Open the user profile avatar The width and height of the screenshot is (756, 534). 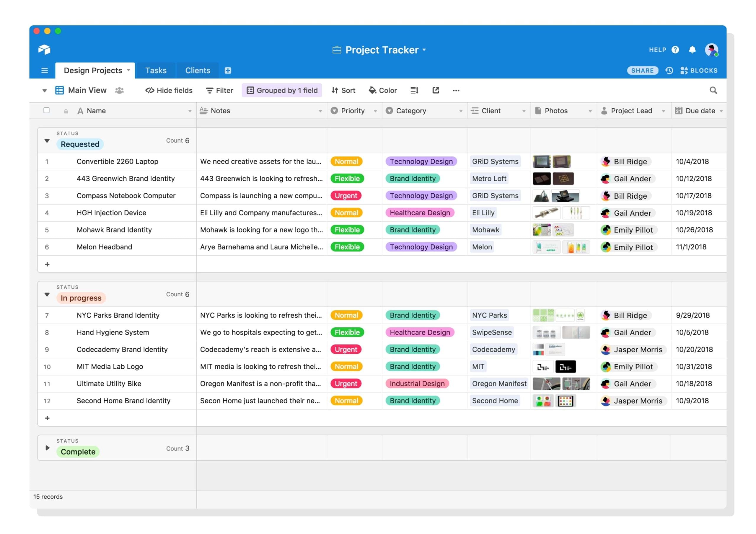tap(711, 50)
